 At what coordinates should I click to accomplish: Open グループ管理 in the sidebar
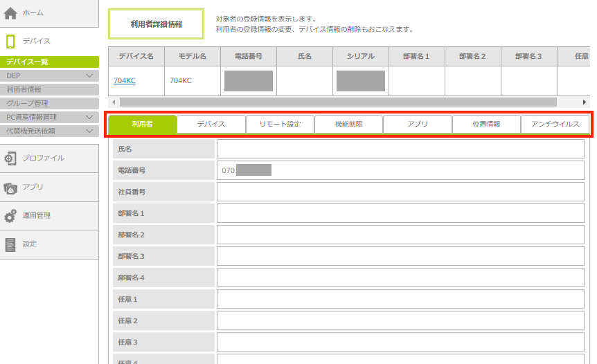tap(27, 103)
